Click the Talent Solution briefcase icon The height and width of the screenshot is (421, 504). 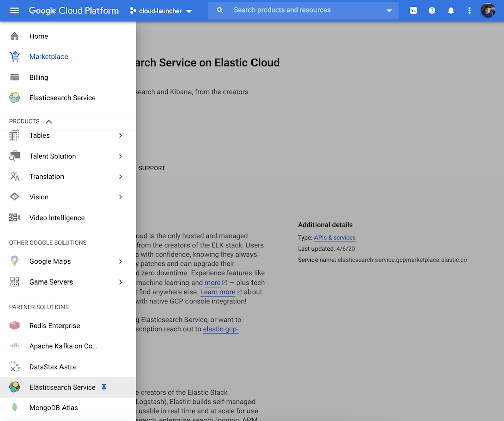[x=15, y=156]
